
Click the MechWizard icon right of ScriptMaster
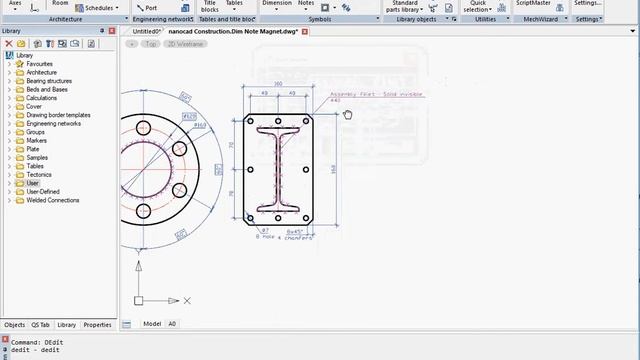click(560, 8)
